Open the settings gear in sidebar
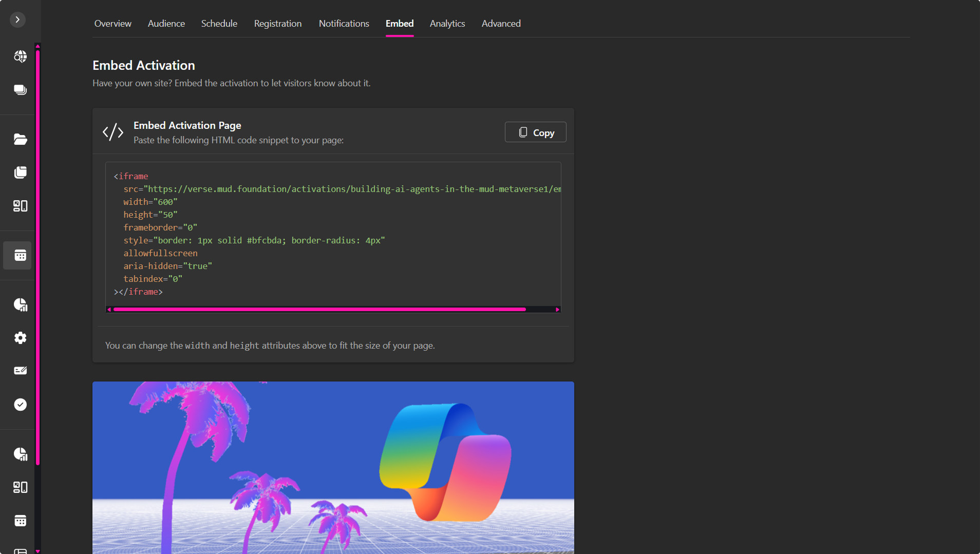 pos(20,338)
